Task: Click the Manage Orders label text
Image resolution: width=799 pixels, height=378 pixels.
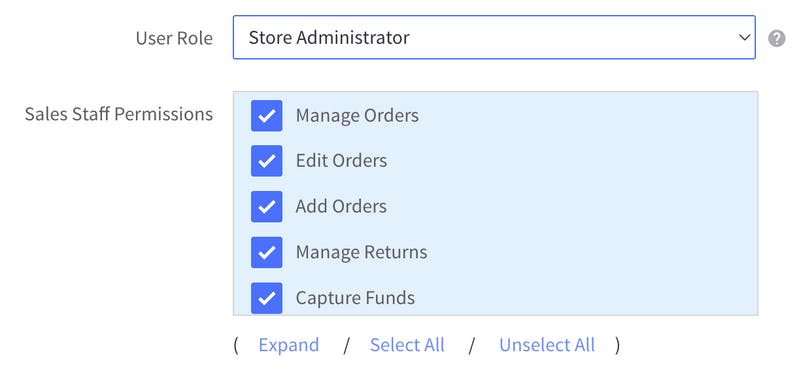Action: click(357, 116)
